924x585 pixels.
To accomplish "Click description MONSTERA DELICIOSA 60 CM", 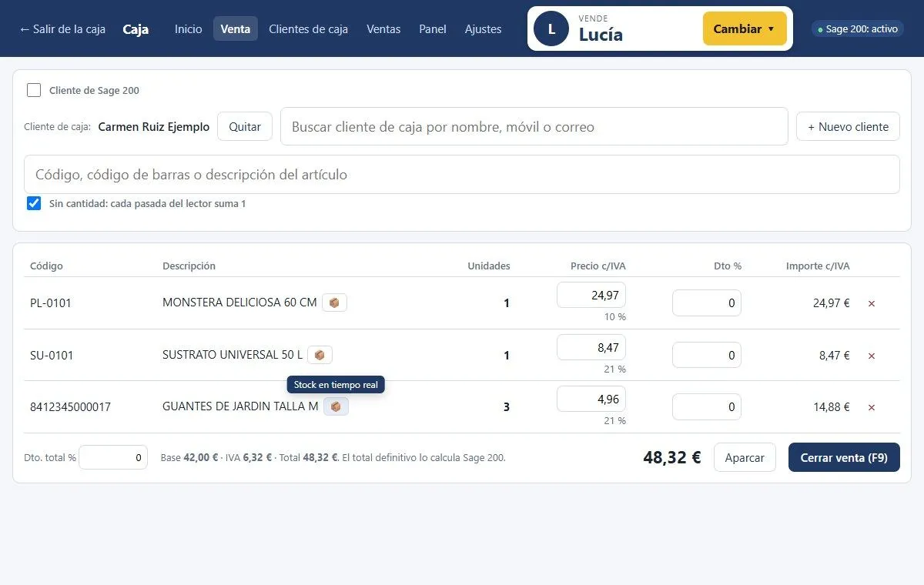I will point(239,303).
